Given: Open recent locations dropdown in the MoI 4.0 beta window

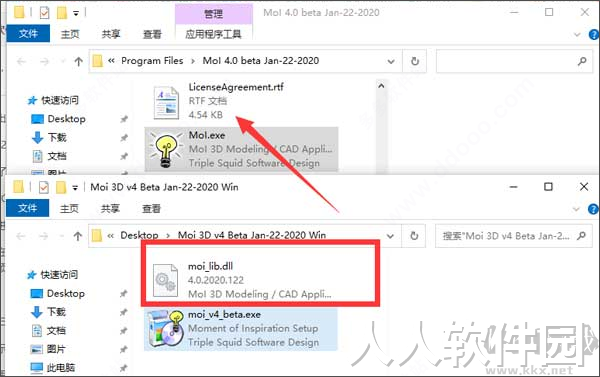Looking at the screenshot, I should click(62, 61).
